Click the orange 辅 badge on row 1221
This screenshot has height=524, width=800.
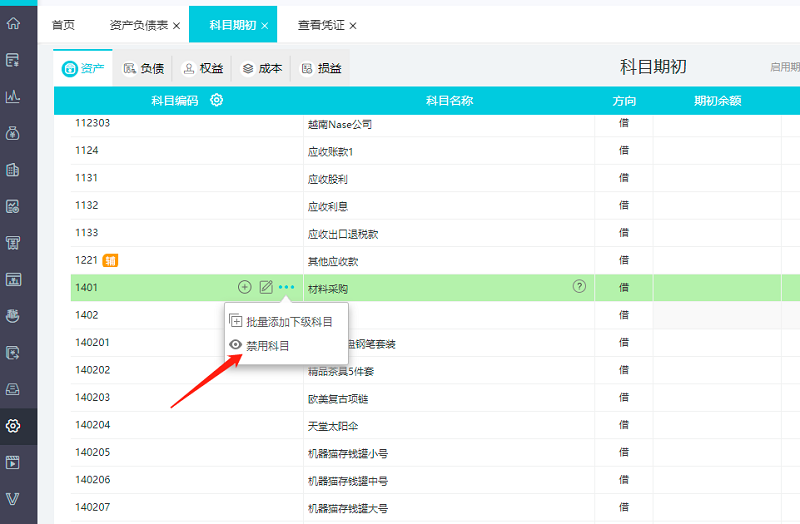[x=110, y=261]
